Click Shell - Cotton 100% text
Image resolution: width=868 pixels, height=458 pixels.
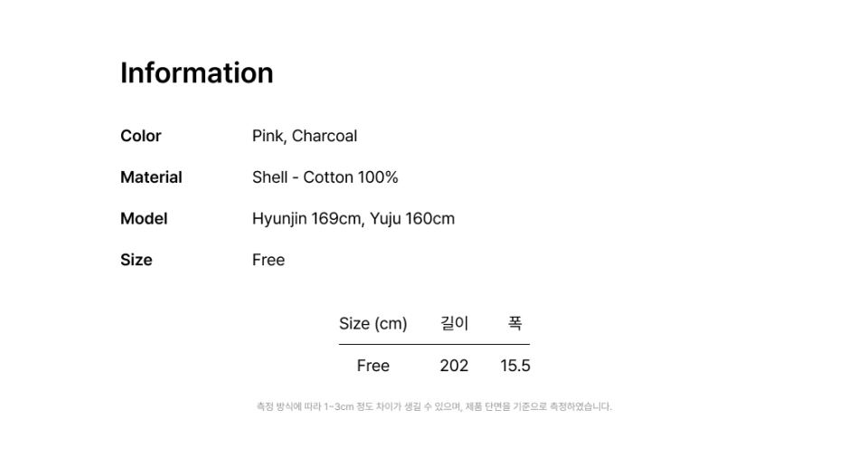pyautogui.click(x=325, y=177)
